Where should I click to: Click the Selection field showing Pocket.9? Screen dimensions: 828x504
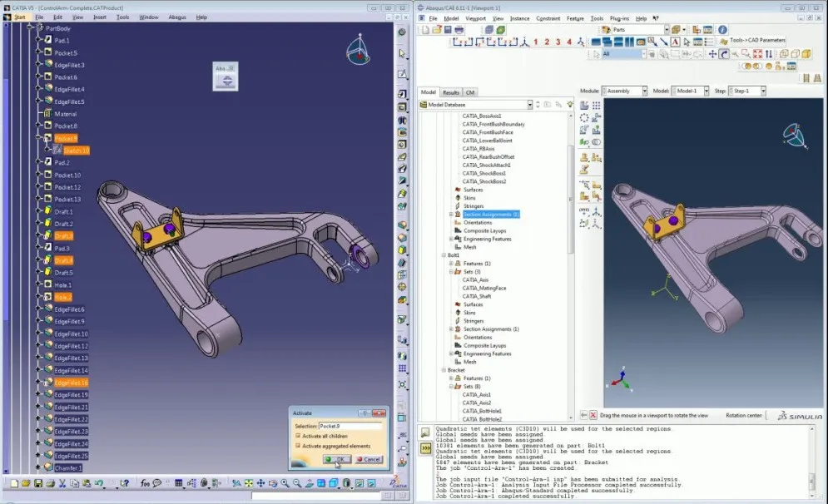(350, 426)
